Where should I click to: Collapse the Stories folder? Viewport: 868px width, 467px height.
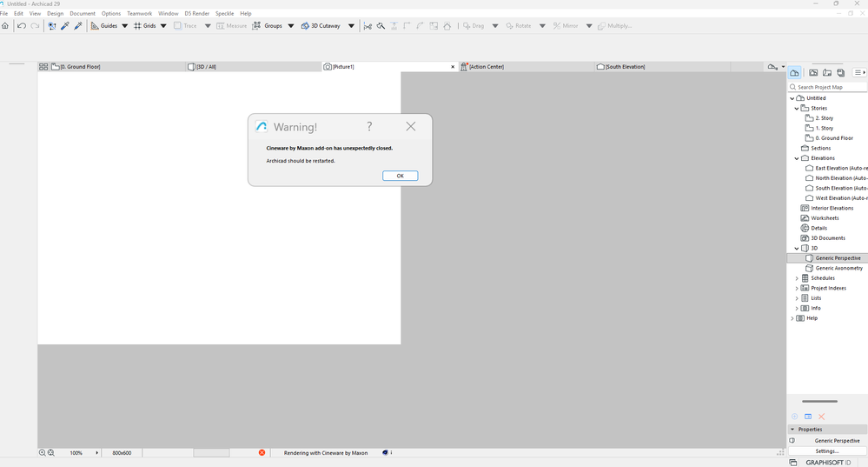click(797, 108)
